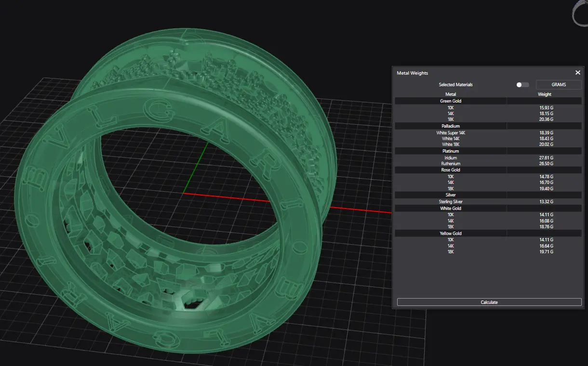This screenshot has width=588, height=366.
Task: Click the Metal column header
Action: click(451, 94)
